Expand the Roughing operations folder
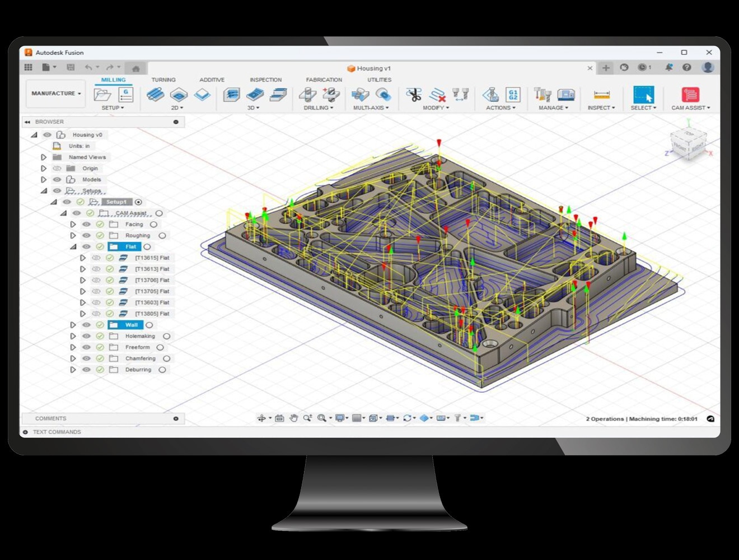Image resolution: width=739 pixels, height=560 pixels. 73,235
